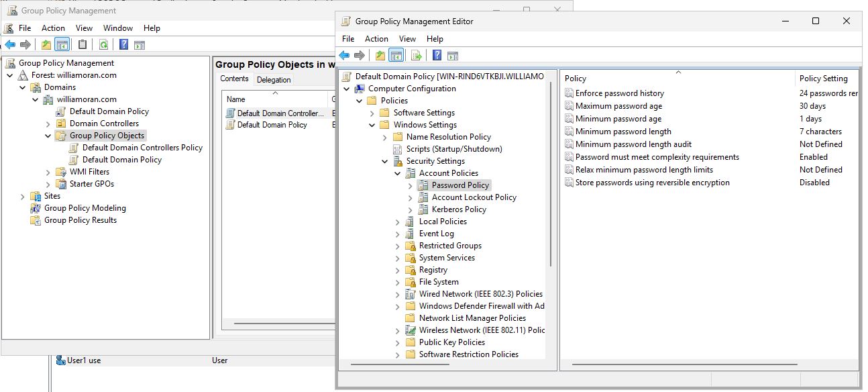Select the Enforce password history policy
Screen dimensions: 868x392
pyautogui.click(x=616, y=93)
